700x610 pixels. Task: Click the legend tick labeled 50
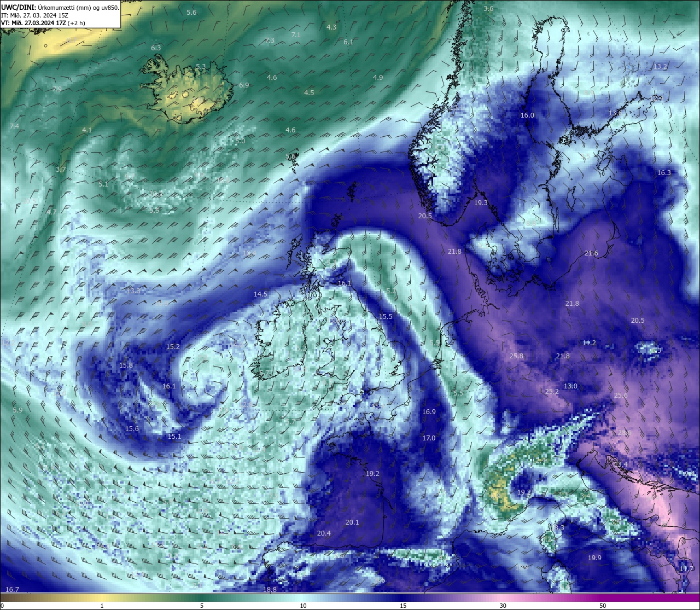click(603, 606)
